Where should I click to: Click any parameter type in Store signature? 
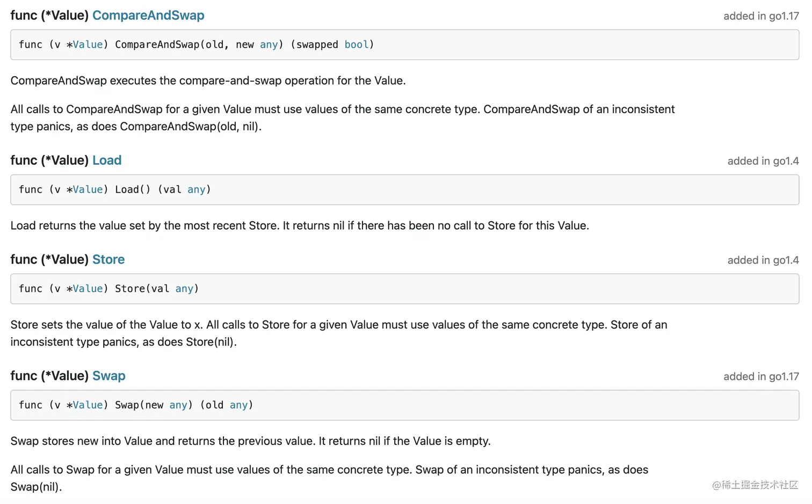tap(184, 289)
